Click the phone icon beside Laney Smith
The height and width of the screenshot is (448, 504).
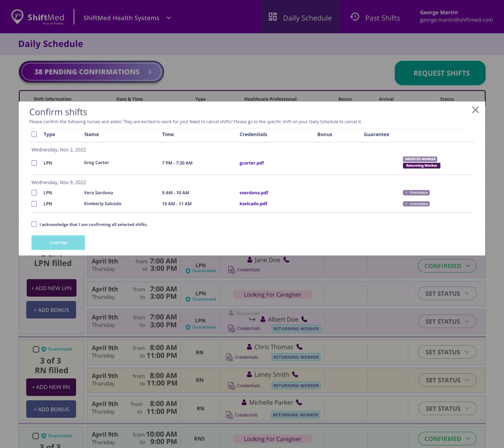pyautogui.click(x=295, y=374)
